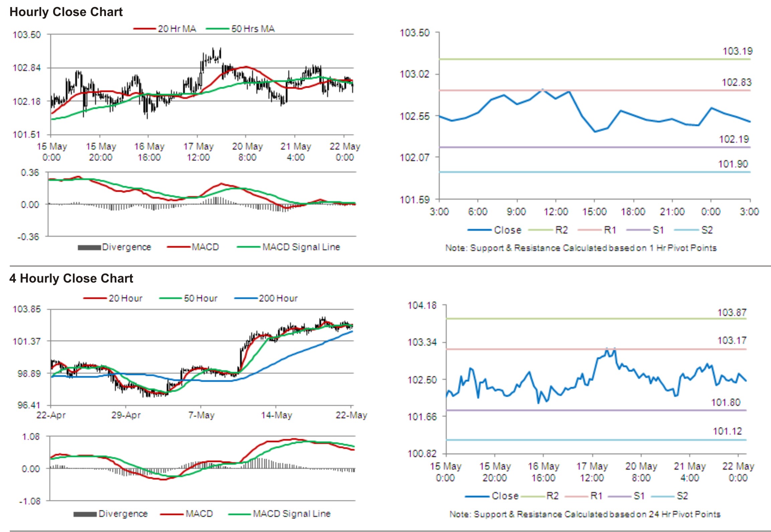Screen dimensions: 771x532
Task: Click the 101.37 y-axis label
Action: pyautogui.click(x=27, y=341)
